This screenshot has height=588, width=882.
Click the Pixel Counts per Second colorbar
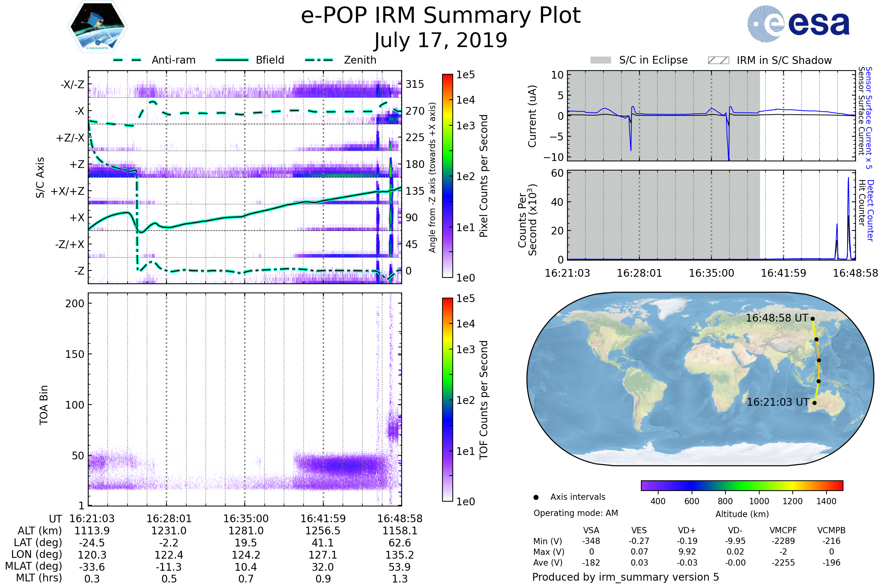pos(447,176)
